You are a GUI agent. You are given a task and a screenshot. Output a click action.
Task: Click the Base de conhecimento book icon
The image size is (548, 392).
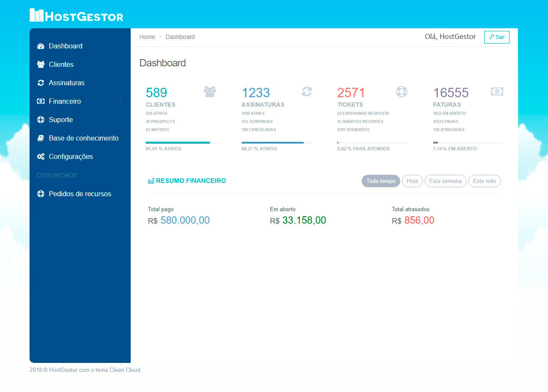coord(41,138)
